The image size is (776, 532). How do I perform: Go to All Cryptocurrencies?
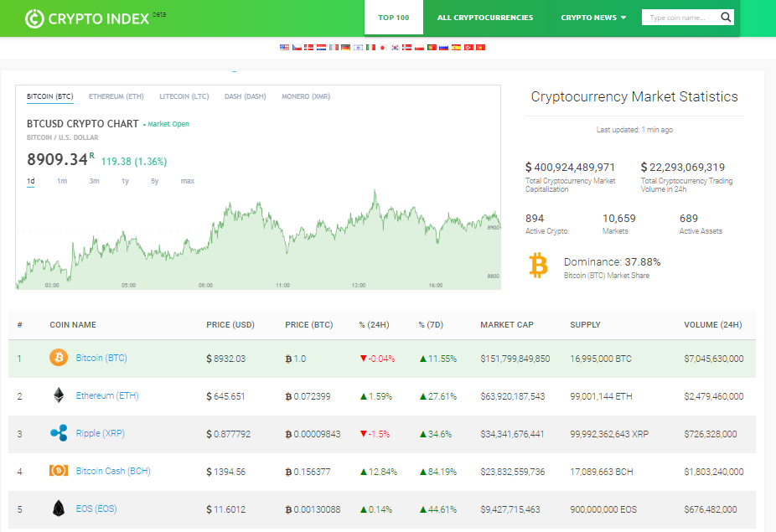coord(485,18)
